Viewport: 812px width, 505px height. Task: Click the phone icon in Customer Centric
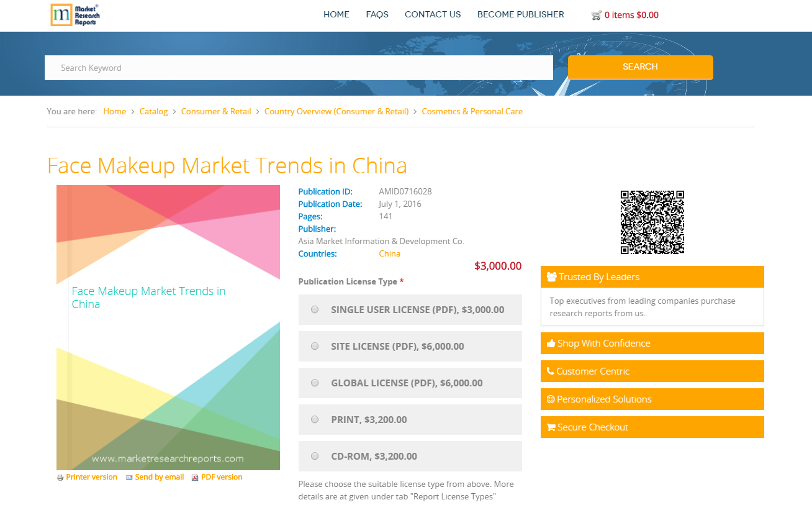point(550,371)
